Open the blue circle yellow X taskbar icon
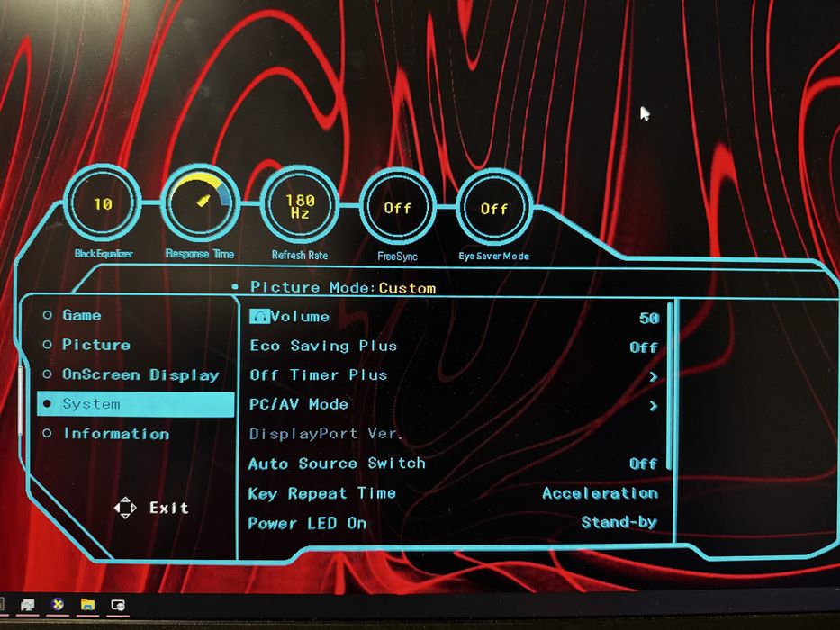 click(57, 604)
